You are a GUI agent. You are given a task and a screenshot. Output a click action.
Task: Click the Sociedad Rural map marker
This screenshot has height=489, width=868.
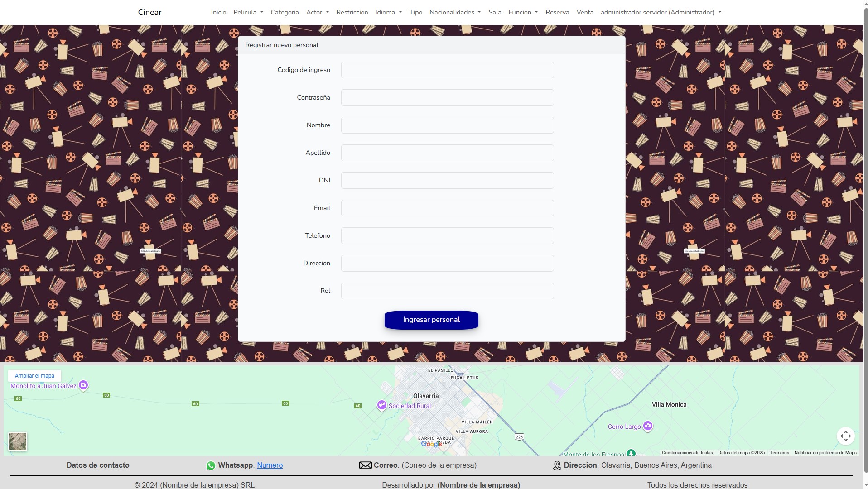click(382, 405)
